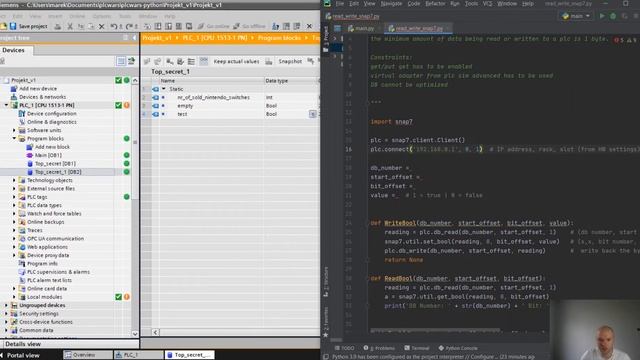Open Add new device in project tree
The image size is (640, 360).
point(38,89)
